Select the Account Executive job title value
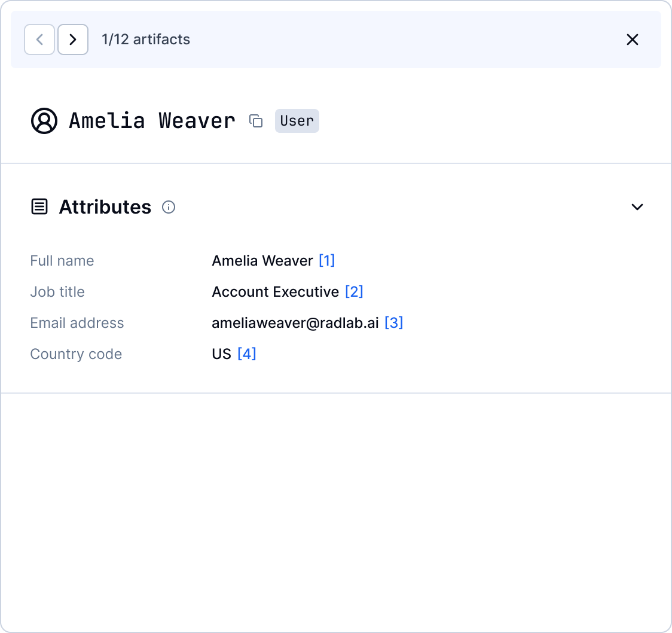The height and width of the screenshot is (633, 672). [x=275, y=292]
